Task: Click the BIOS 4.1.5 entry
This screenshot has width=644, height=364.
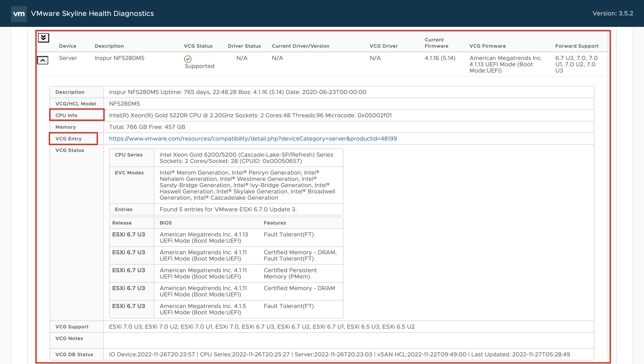Action: pos(203,309)
